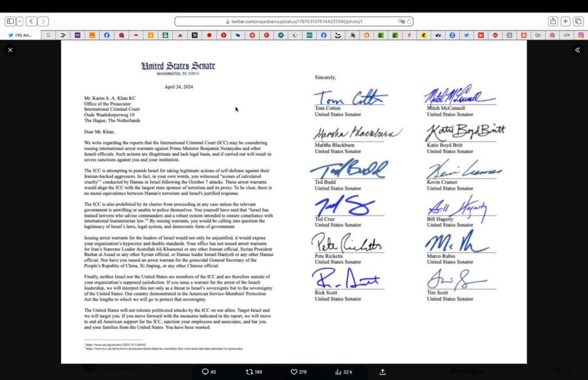Open the sidebar dropdown arrow for tab groups
Image resolution: width=588 pixels, height=380 pixels.
coord(20,21)
